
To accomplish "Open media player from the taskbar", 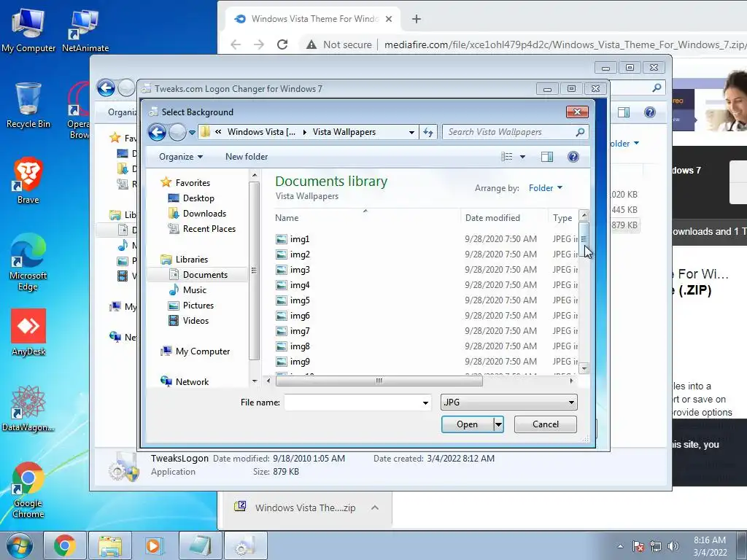I will point(155,545).
